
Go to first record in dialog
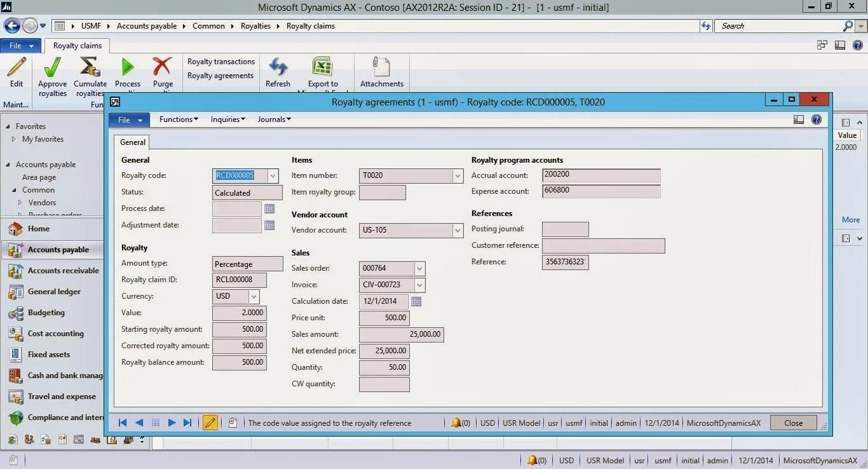[x=123, y=423]
